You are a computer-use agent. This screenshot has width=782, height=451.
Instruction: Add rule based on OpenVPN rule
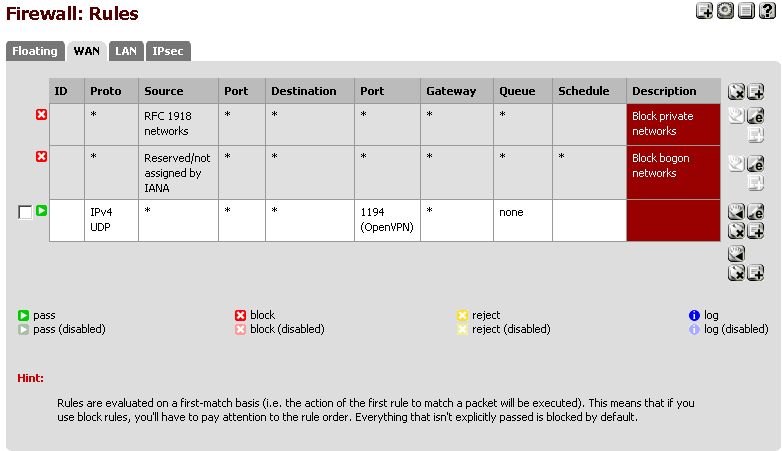click(x=756, y=231)
